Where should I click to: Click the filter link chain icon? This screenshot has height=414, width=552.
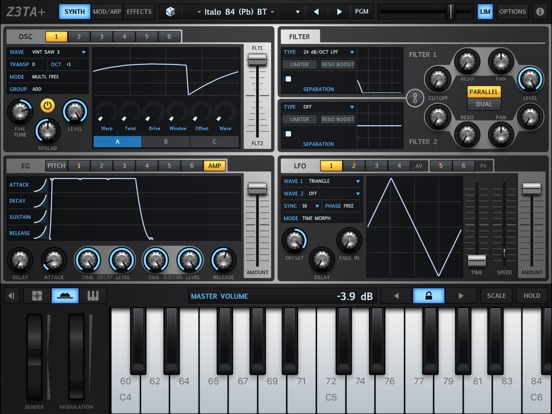(x=415, y=98)
